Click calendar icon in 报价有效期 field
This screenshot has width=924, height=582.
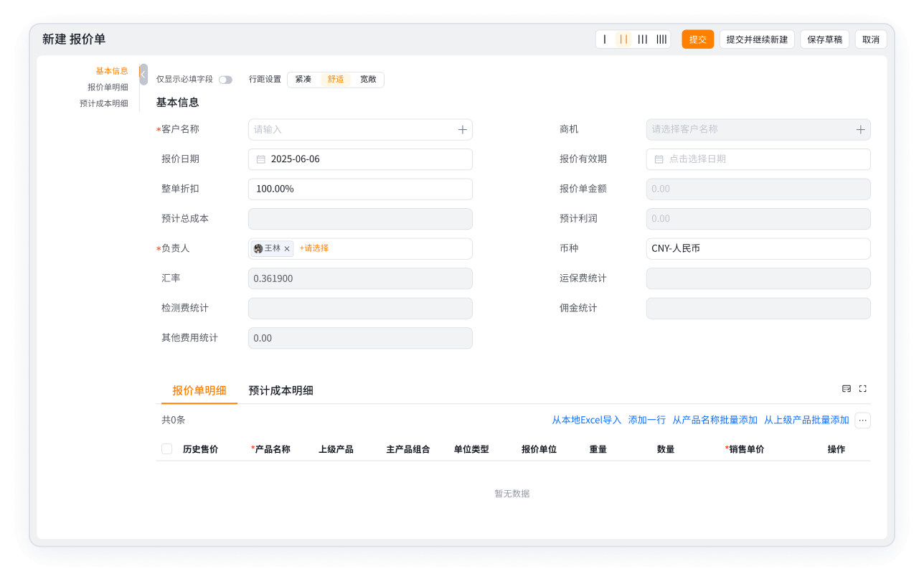coord(659,159)
